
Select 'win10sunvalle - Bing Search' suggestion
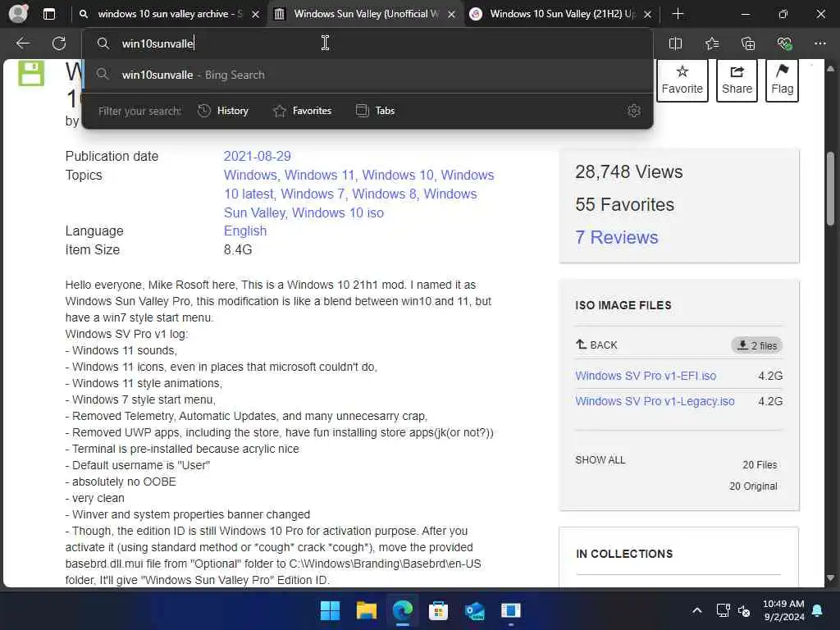[x=367, y=75]
